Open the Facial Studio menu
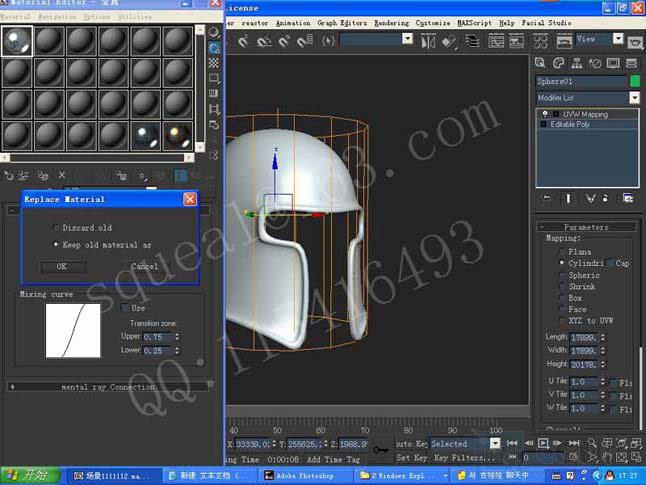 coord(546,23)
